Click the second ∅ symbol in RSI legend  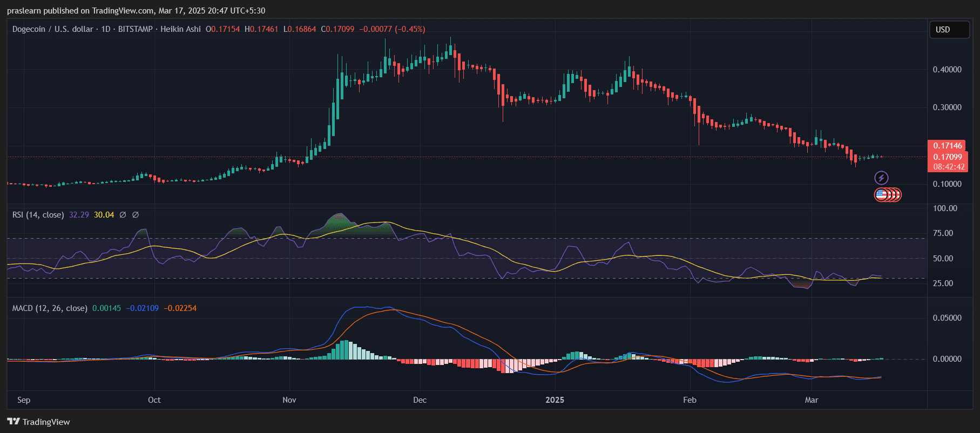point(136,215)
